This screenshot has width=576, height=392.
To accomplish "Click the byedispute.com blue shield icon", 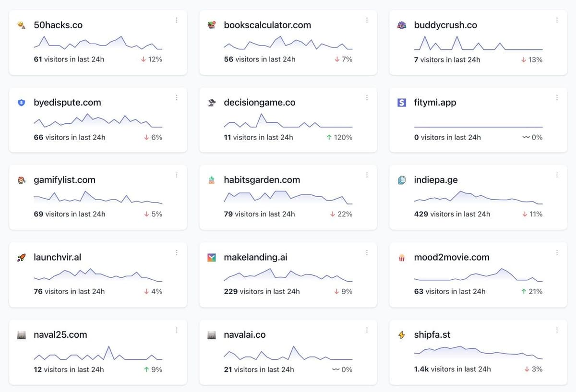I will tap(21, 103).
